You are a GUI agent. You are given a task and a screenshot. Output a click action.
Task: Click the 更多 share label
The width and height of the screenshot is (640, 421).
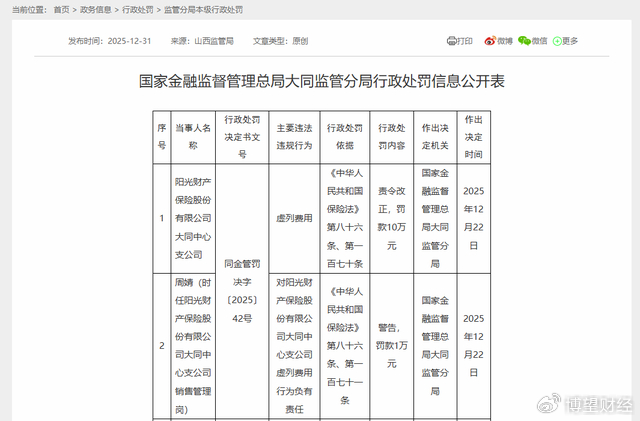pyautogui.click(x=570, y=41)
